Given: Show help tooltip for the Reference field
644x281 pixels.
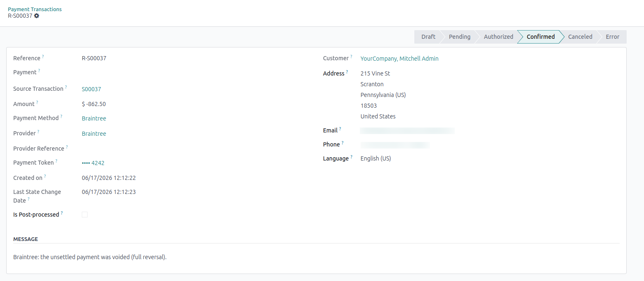Looking at the screenshot, I should pos(43,56).
